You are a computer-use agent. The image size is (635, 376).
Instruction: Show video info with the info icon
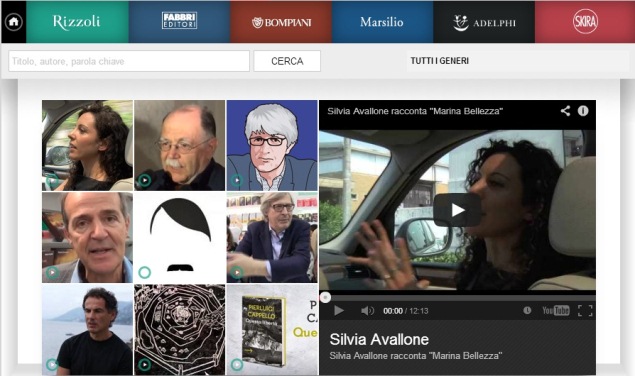pyautogui.click(x=583, y=111)
